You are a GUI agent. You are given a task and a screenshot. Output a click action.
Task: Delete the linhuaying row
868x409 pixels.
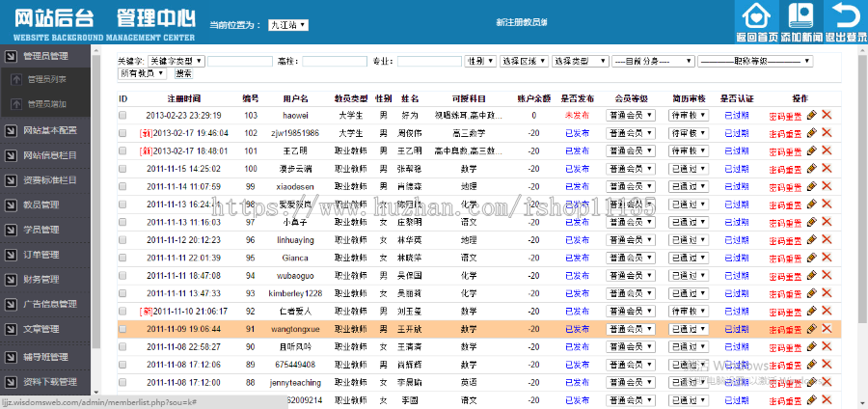click(x=827, y=239)
